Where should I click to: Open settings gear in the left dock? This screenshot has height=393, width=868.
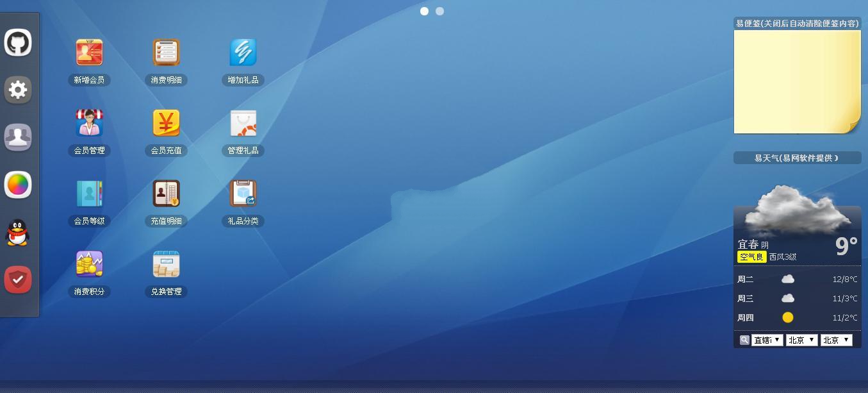click(18, 90)
